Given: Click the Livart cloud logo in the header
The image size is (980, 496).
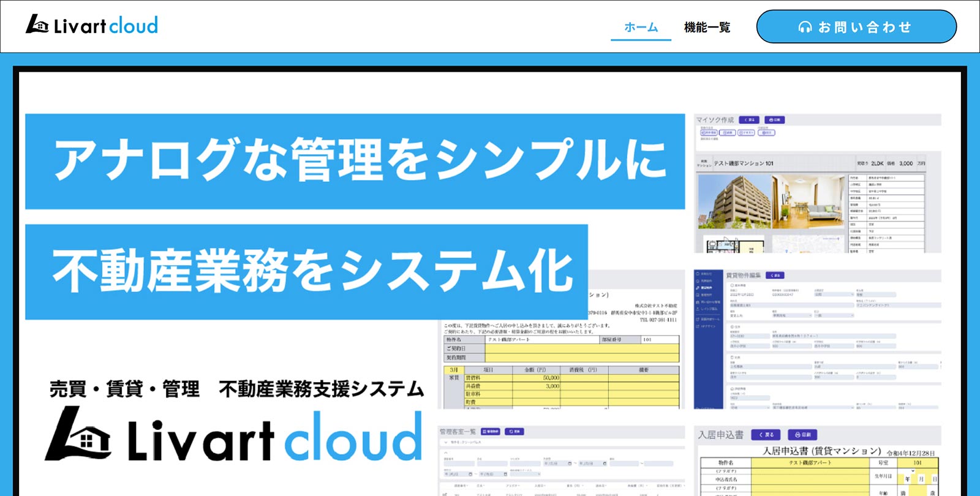Looking at the screenshot, I should (92, 25).
